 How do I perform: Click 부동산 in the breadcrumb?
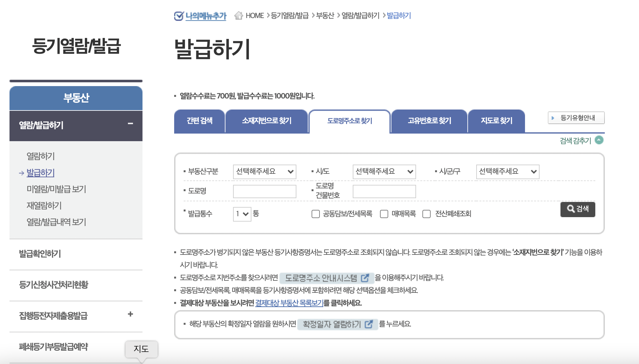point(325,16)
